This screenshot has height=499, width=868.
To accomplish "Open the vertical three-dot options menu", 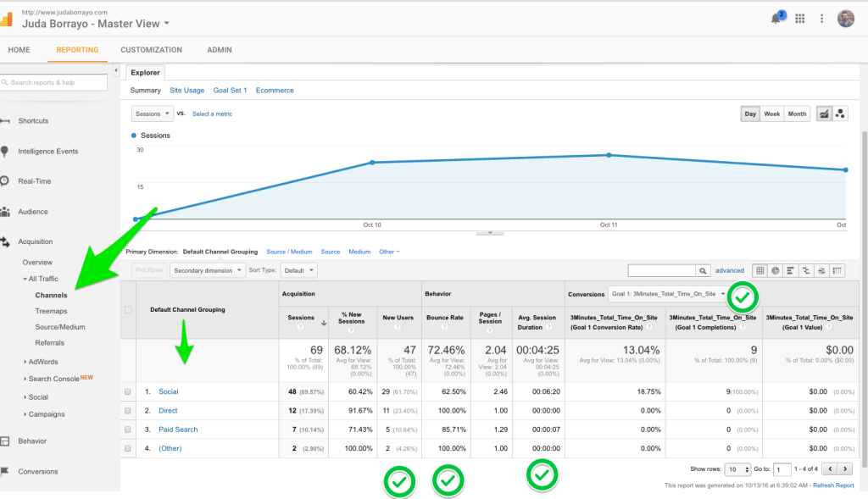I will pos(821,19).
